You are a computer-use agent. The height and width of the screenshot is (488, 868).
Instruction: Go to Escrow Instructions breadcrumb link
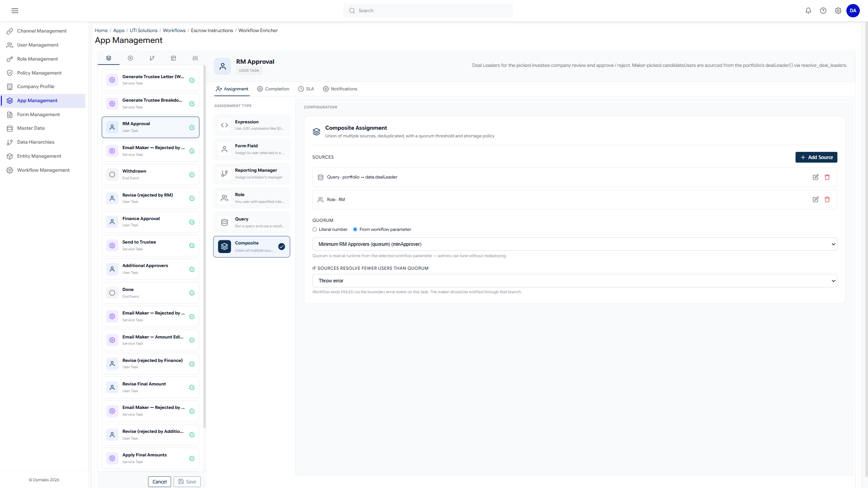[x=212, y=31]
